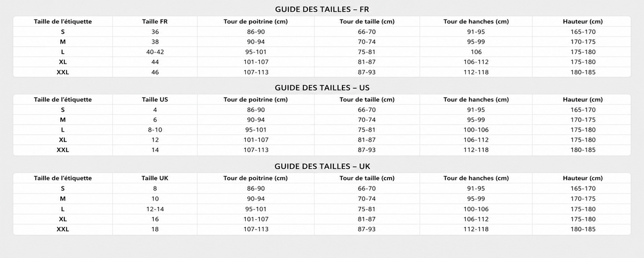Click the 12-14 cell in UK table

click(155, 209)
